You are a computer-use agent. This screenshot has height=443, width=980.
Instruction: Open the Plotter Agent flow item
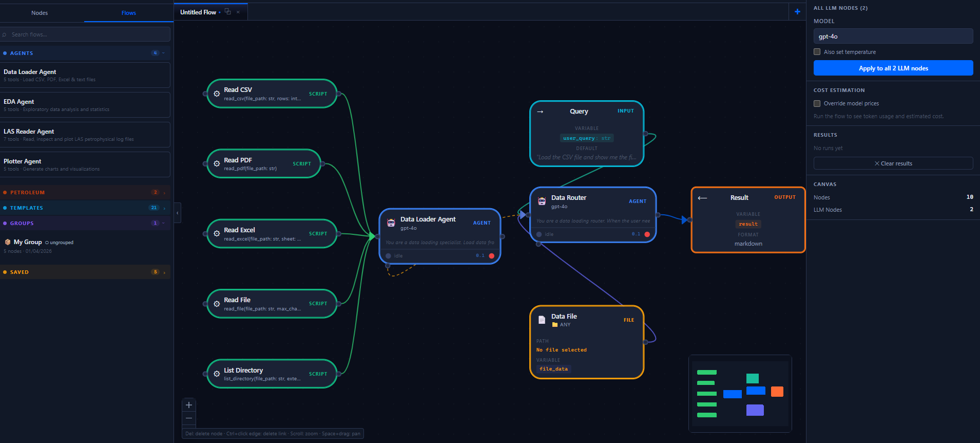(85, 165)
